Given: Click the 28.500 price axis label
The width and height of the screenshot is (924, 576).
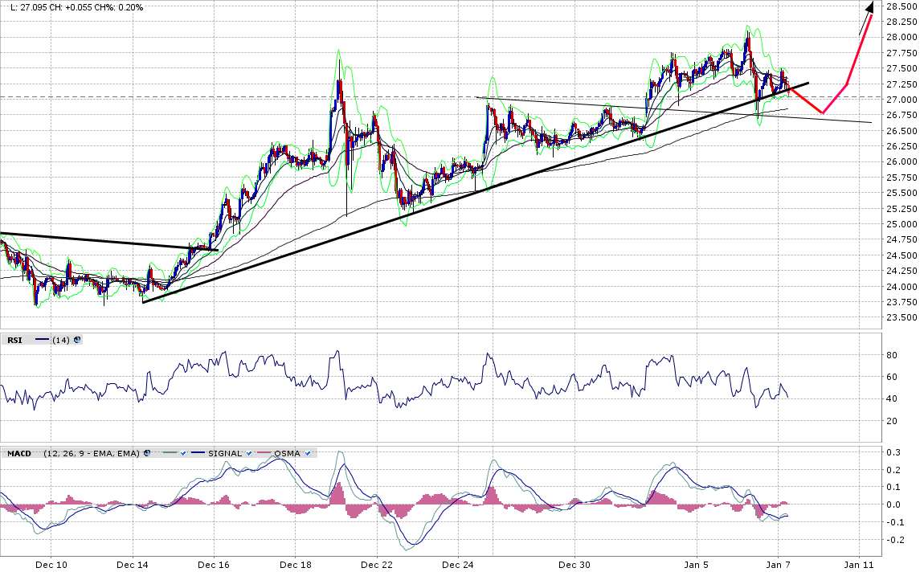Looking at the screenshot, I should [902, 6].
